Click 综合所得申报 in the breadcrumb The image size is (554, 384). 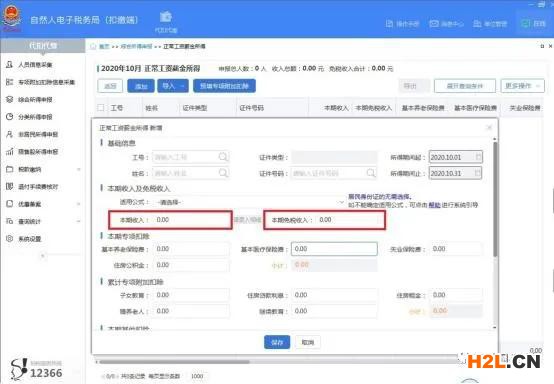[x=136, y=46]
